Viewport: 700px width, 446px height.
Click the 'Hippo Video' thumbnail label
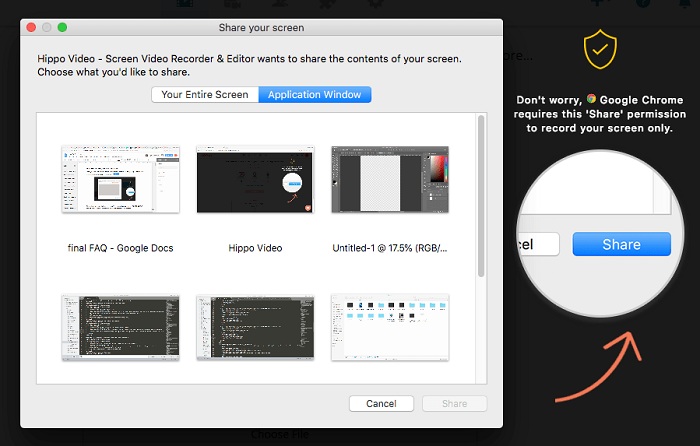(256, 248)
